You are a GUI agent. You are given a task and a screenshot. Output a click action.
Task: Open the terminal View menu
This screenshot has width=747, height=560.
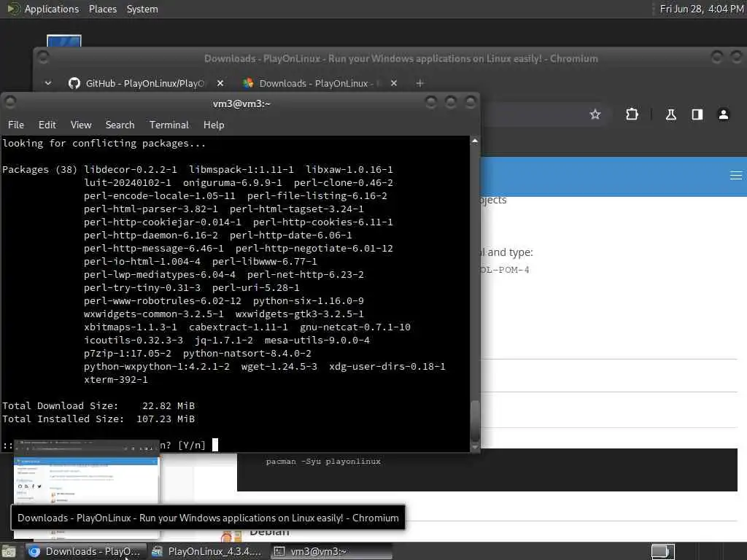pos(81,125)
